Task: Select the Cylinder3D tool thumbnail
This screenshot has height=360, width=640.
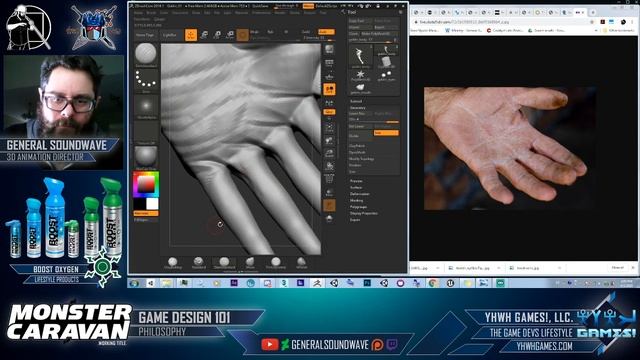Action: tap(386, 62)
